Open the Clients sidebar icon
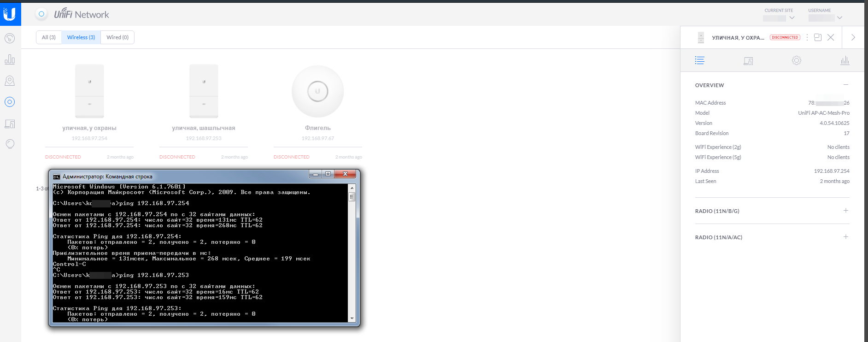 [x=10, y=124]
